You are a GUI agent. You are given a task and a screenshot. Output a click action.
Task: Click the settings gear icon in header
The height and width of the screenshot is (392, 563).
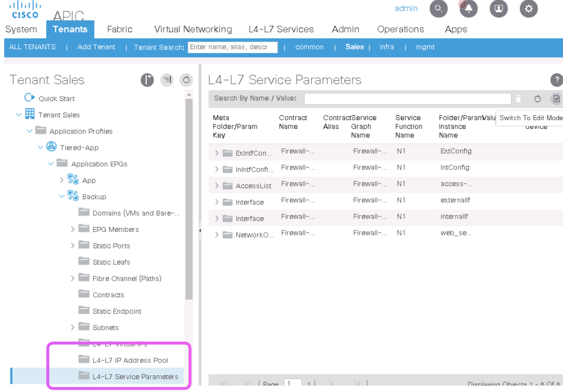(x=528, y=9)
